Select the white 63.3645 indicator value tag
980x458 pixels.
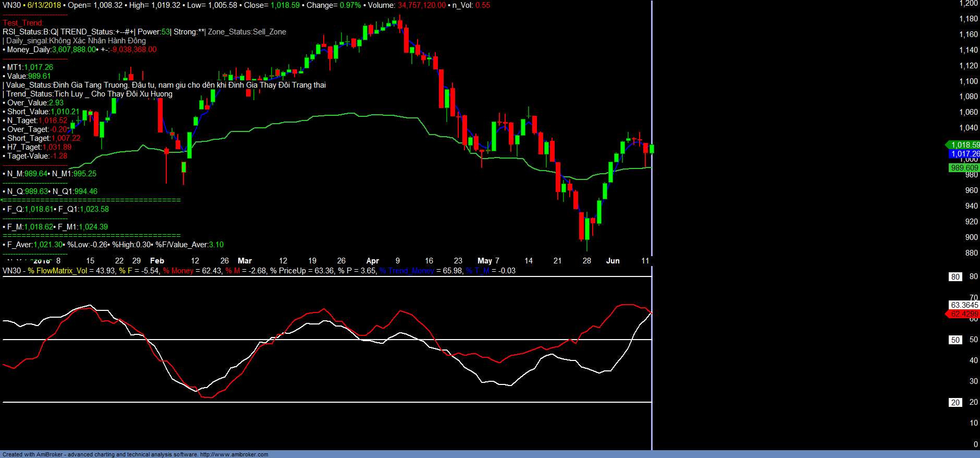coord(964,305)
